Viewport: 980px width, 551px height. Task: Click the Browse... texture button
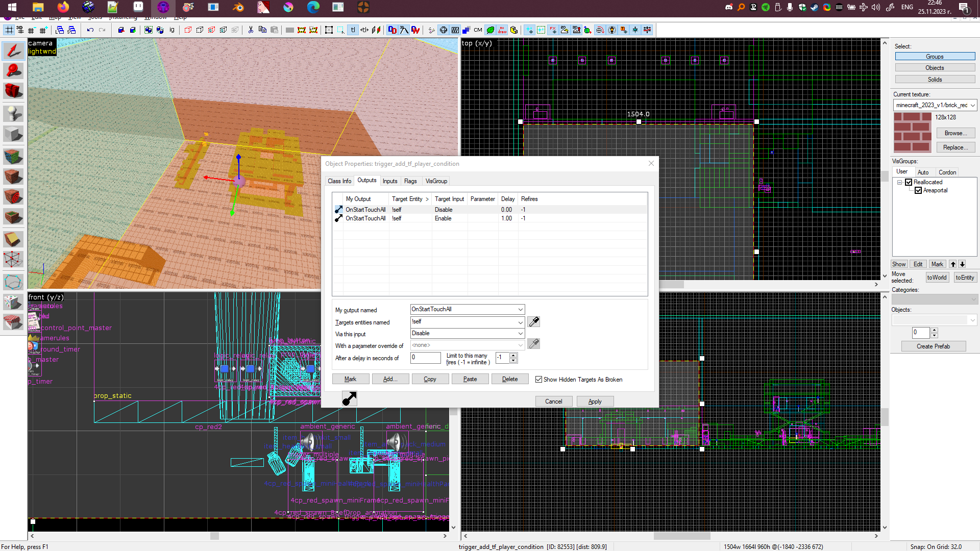955,133
